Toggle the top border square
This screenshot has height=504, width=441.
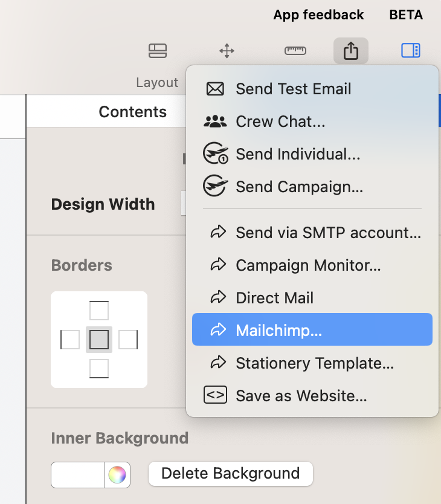[x=99, y=310]
